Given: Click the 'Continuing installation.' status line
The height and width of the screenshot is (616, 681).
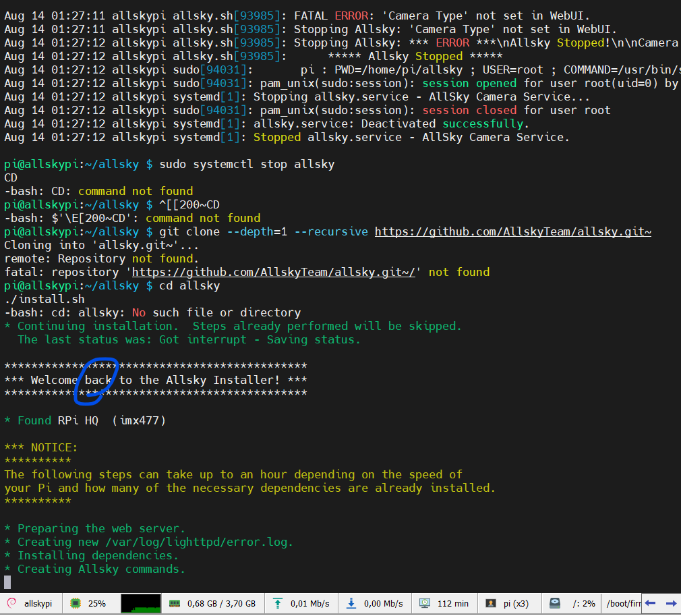Looking at the screenshot, I should pos(233,326).
